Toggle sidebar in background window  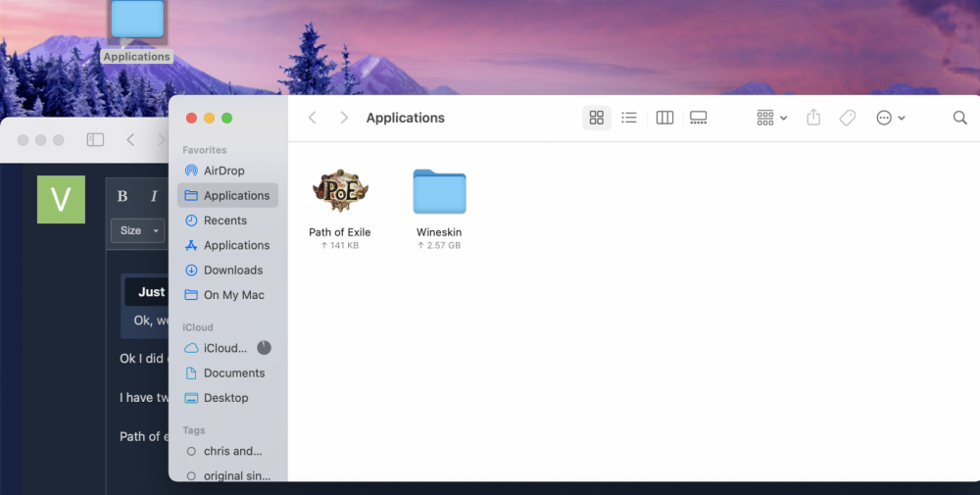(95, 140)
